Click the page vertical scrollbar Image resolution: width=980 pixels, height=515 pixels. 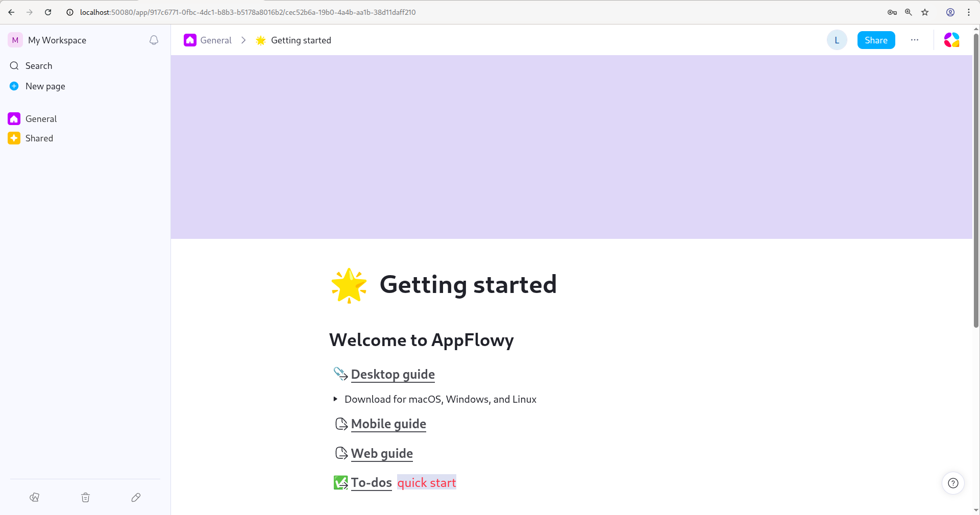(976, 181)
